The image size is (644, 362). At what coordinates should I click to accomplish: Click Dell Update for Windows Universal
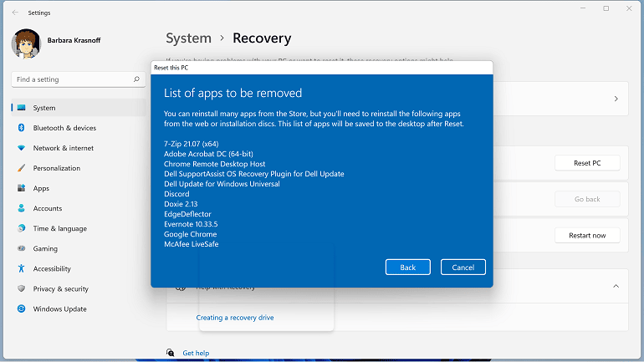point(222,184)
